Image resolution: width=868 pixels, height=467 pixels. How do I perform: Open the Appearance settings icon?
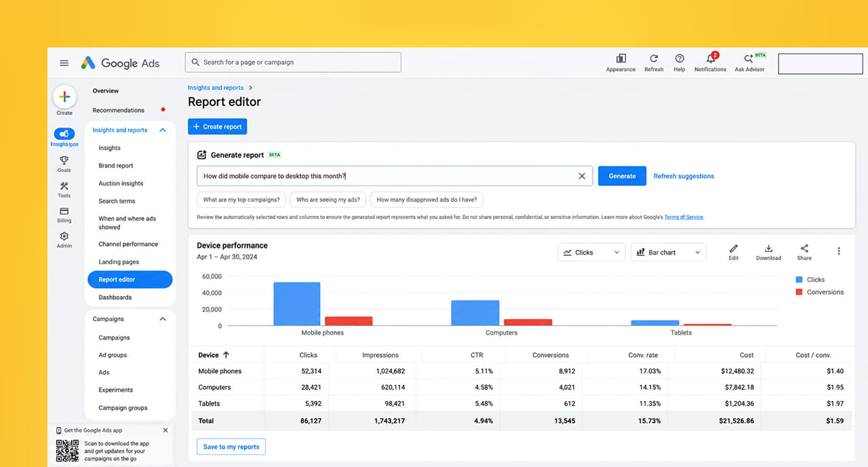[620, 59]
